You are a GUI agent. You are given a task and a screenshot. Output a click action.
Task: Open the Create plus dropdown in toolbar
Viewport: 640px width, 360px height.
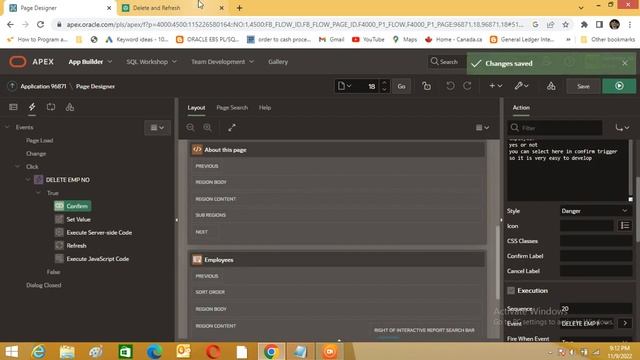click(496, 86)
